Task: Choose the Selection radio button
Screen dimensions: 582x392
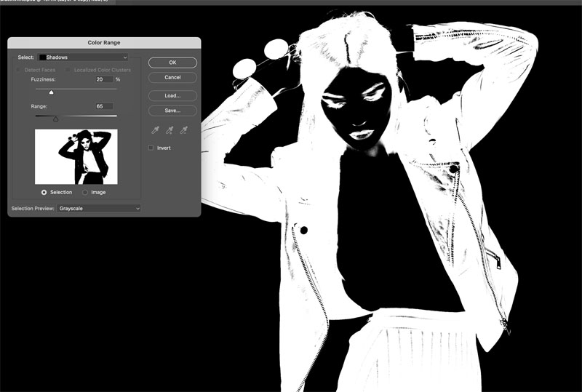Action: pos(44,192)
